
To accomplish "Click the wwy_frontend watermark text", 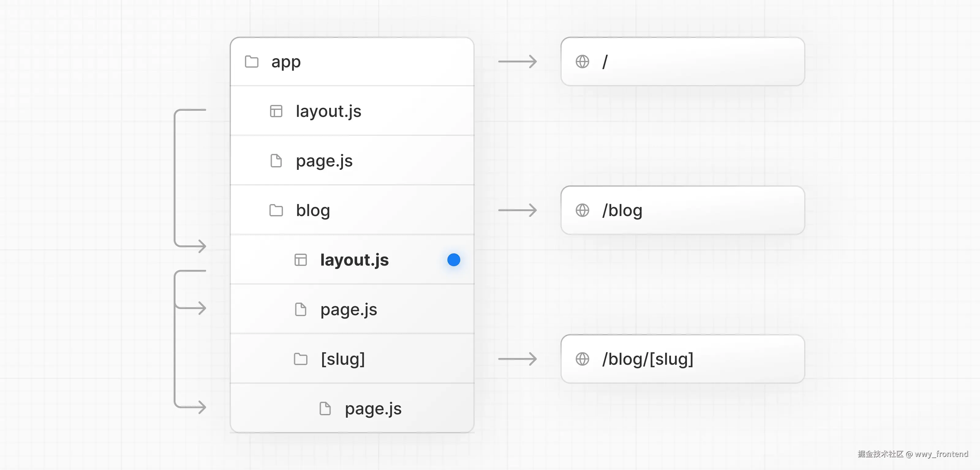I will [941, 454].
